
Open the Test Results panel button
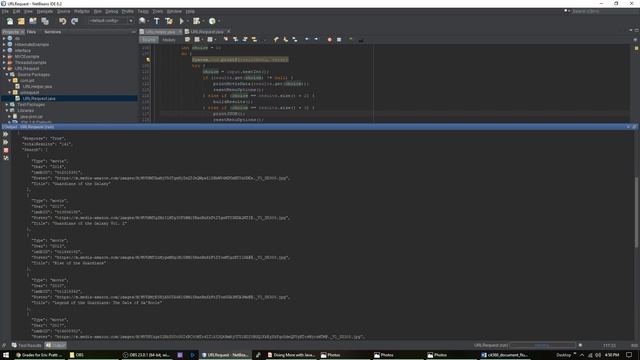(x=27, y=345)
